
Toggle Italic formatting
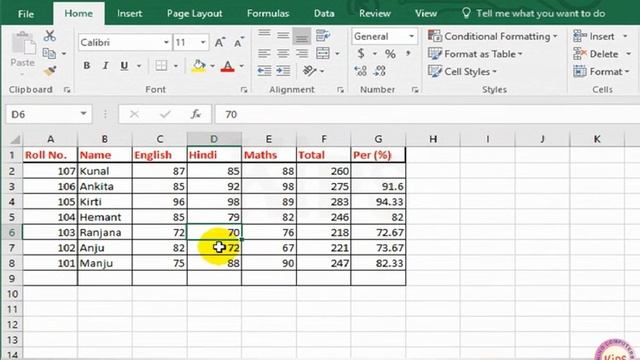[x=105, y=66]
